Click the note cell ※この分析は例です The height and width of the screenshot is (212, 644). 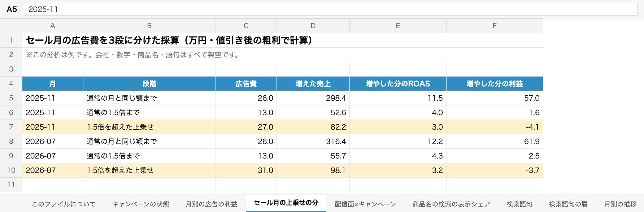tap(283, 55)
